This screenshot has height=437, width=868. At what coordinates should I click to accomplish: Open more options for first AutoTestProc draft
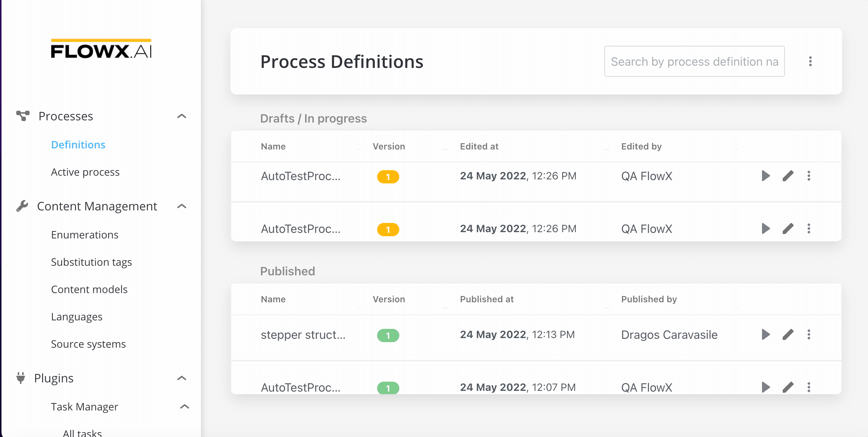click(809, 176)
